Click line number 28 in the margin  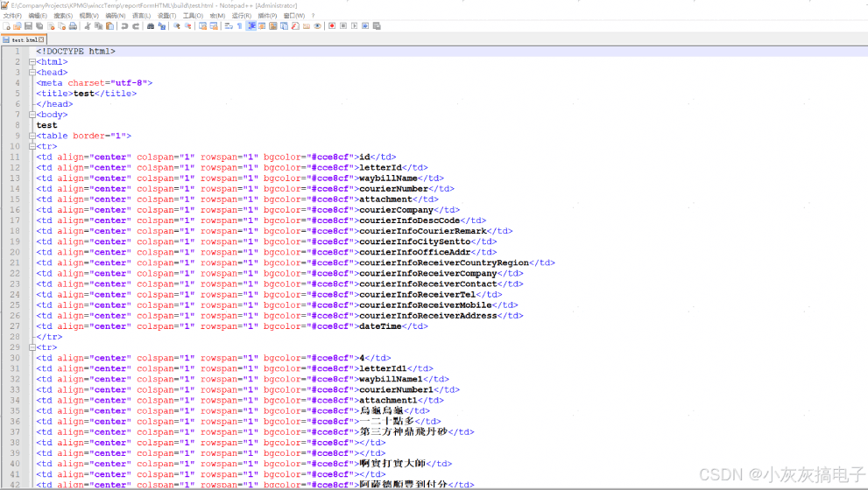[x=14, y=337]
